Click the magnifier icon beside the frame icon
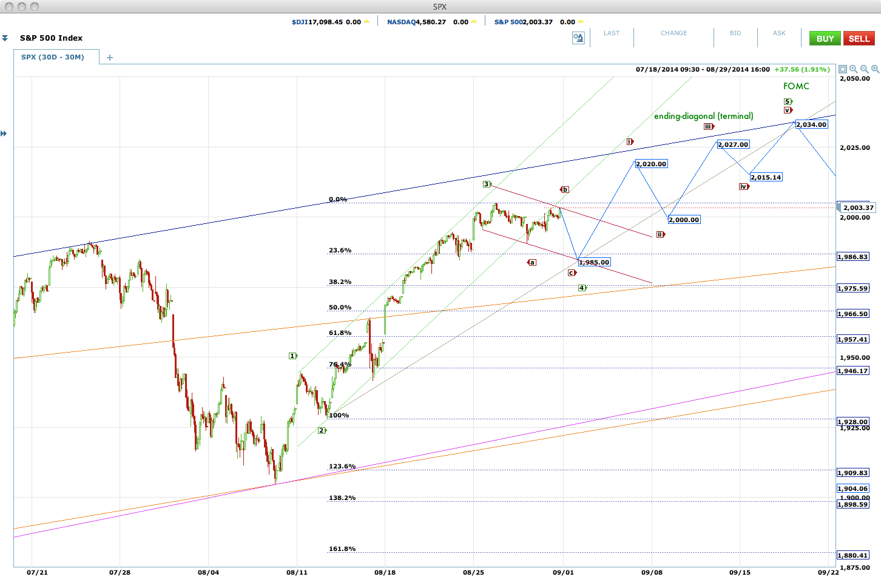 (854, 69)
